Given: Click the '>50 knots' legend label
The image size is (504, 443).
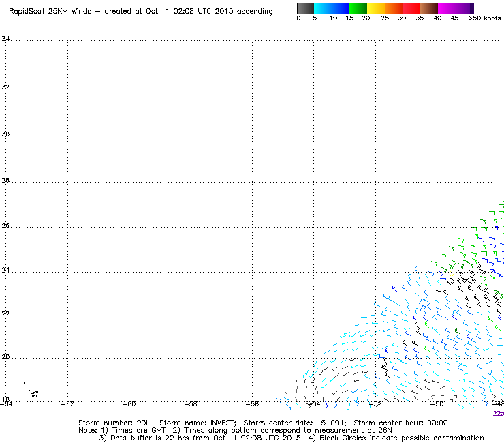Looking at the screenshot, I should [484, 18].
